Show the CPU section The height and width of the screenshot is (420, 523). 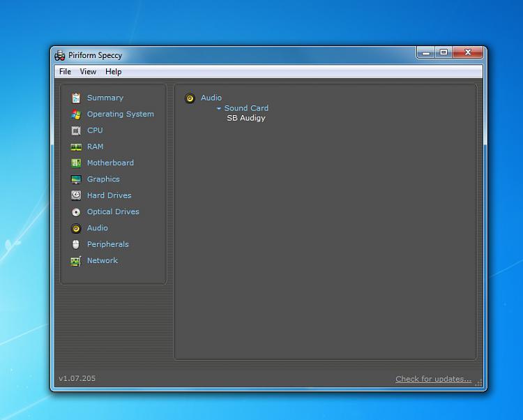click(x=95, y=130)
